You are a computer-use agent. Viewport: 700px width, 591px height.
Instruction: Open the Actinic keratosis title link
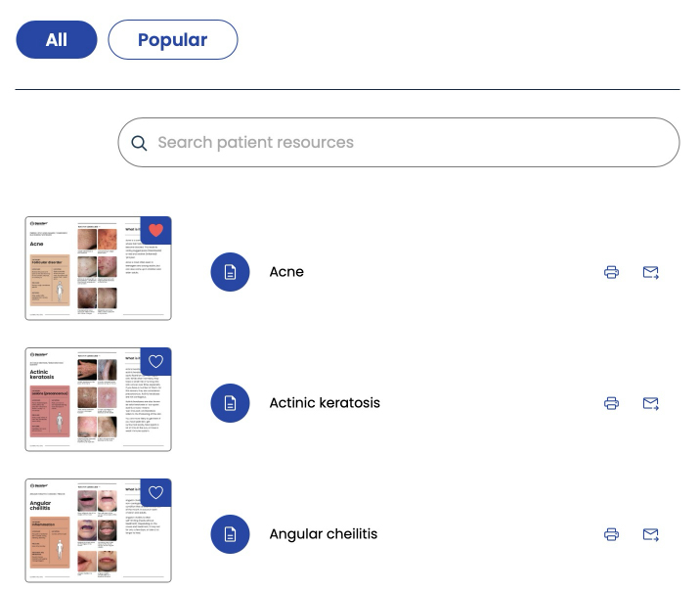pyautogui.click(x=325, y=403)
